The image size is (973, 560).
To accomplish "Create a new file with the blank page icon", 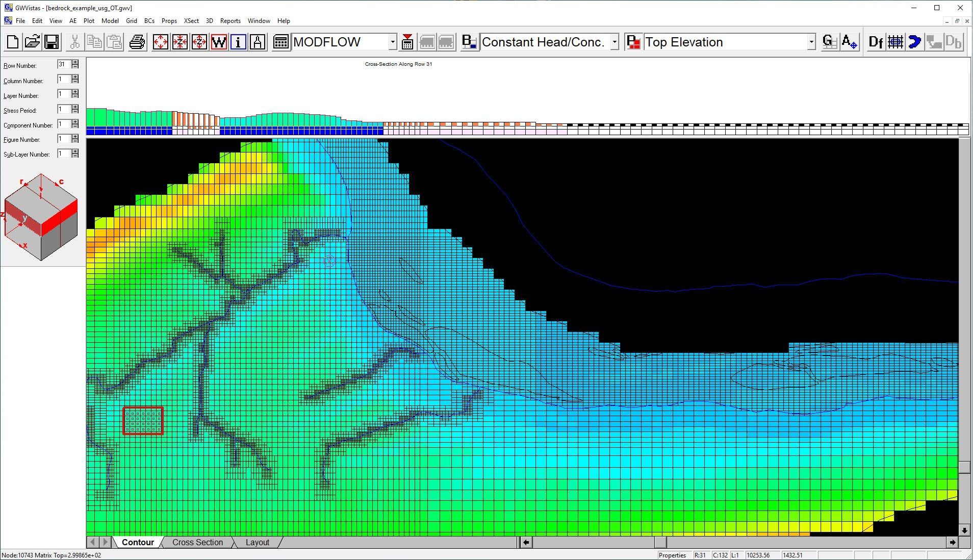I will [13, 42].
